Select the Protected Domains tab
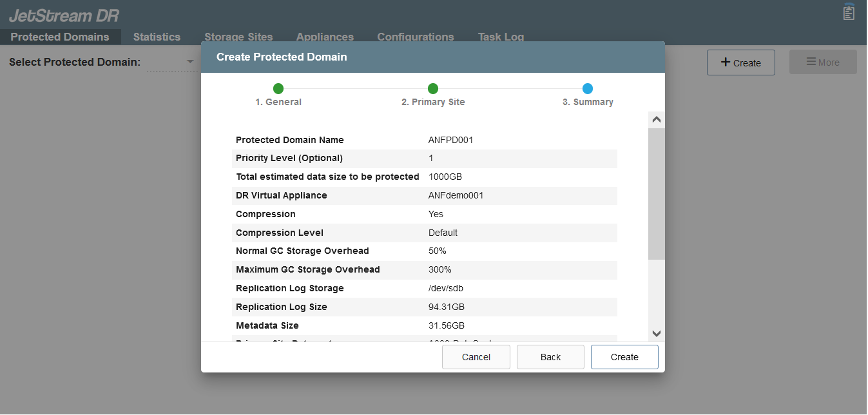Viewport: 868px width, 415px height. pyautogui.click(x=60, y=37)
